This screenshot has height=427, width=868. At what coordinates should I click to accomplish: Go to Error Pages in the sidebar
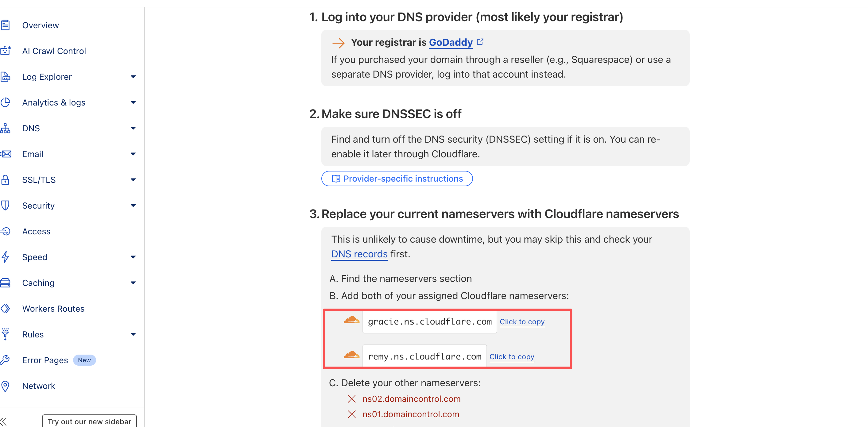45,360
